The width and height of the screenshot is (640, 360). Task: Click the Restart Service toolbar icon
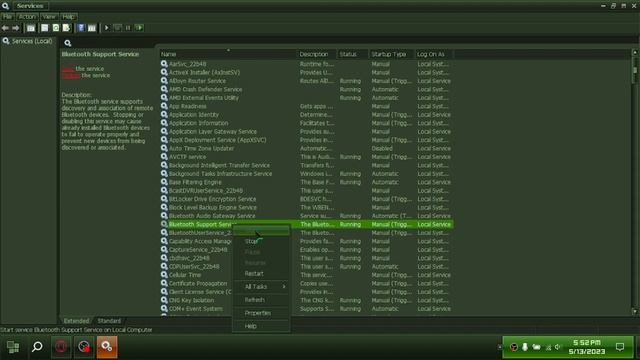(139, 28)
